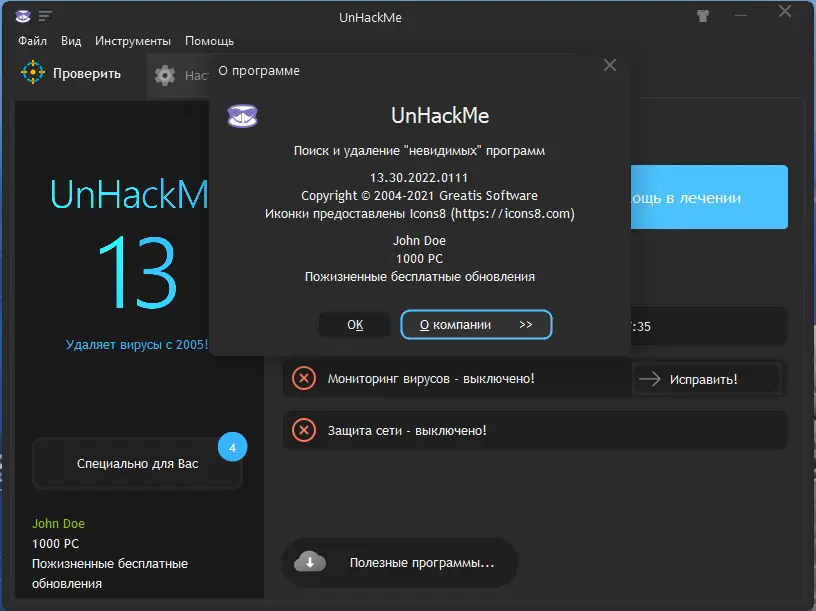816x611 pixels.
Task: Expand О компании >> button
Action: 476,325
